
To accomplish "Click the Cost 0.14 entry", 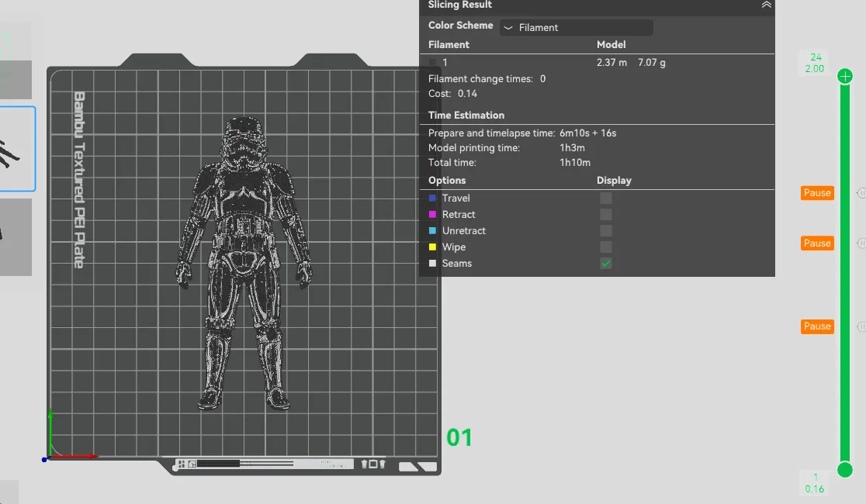I will click(453, 94).
